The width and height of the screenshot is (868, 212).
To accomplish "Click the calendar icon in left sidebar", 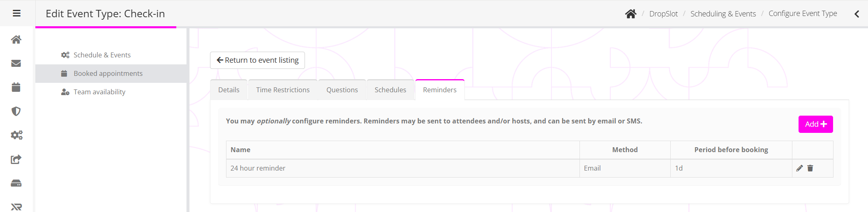I will [x=16, y=87].
